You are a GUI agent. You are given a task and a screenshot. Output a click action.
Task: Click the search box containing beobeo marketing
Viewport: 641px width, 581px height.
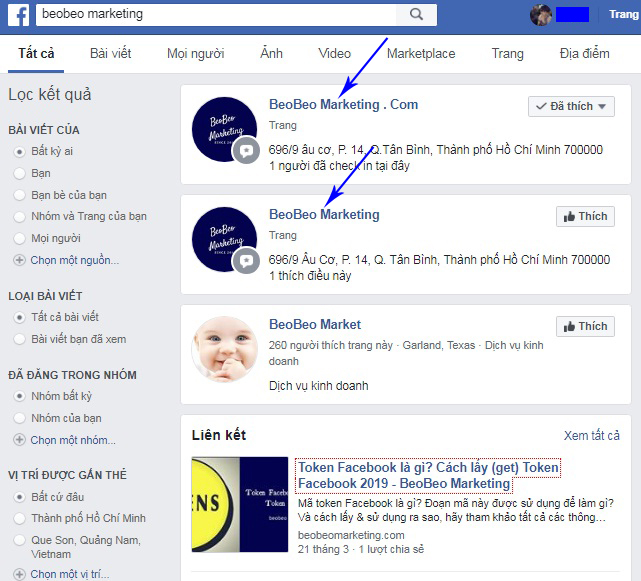pyautogui.click(x=216, y=14)
